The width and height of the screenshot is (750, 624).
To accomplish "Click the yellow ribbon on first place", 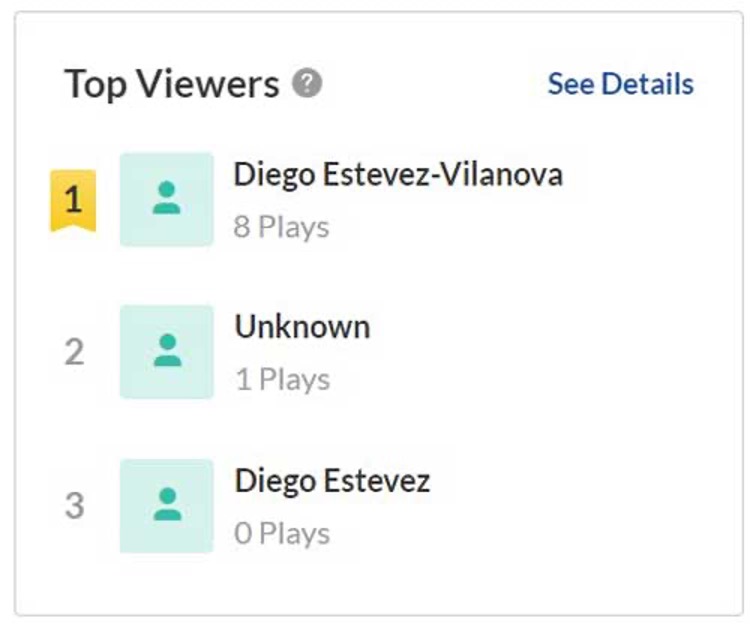I will tap(73, 200).
